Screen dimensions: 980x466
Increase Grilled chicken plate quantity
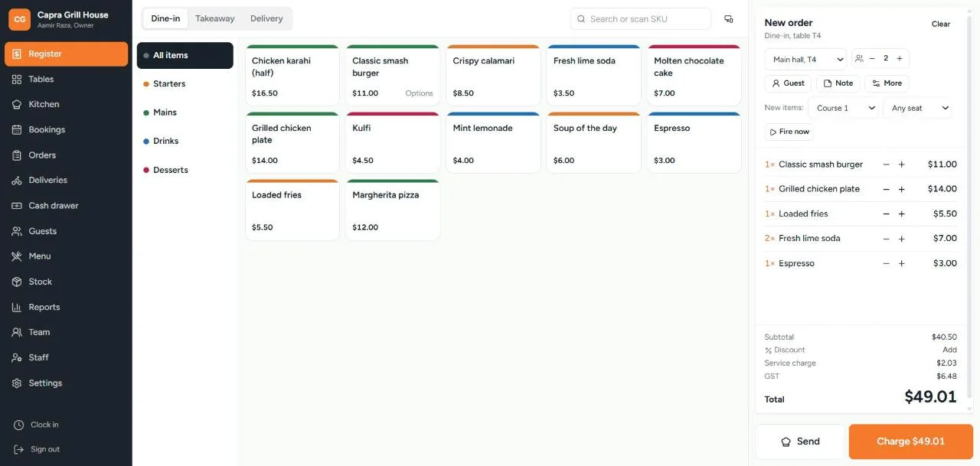point(902,189)
